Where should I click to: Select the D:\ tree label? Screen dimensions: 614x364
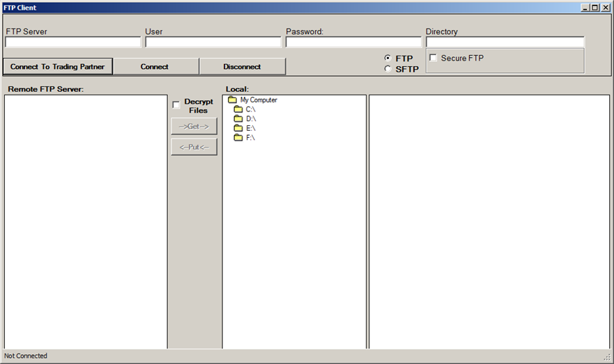(x=251, y=119)
